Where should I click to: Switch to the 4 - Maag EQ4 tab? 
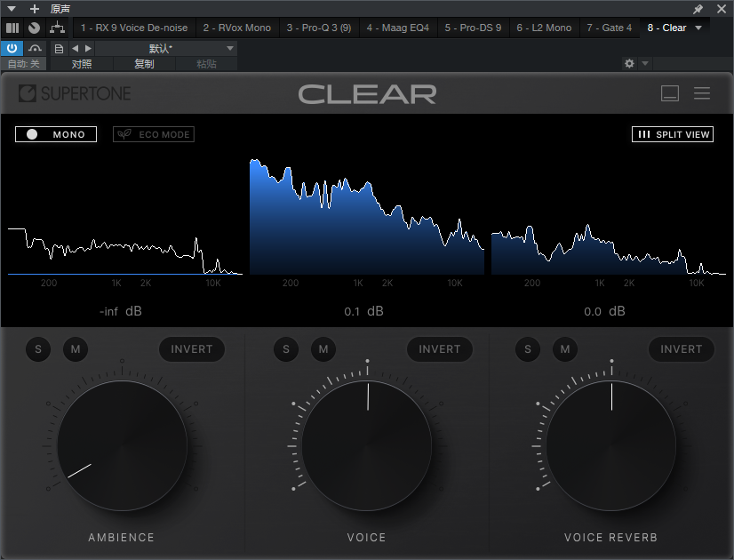click(397, 28)
